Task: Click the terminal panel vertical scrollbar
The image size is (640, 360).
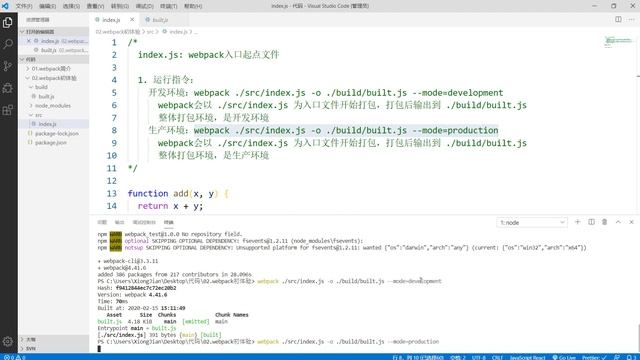Action: tap(638, 337)
